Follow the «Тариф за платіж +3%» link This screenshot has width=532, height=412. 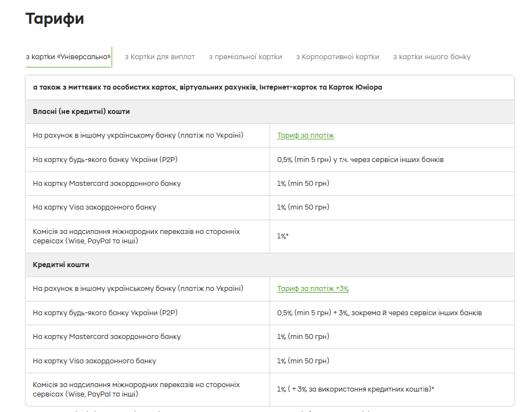coord(313,289)
